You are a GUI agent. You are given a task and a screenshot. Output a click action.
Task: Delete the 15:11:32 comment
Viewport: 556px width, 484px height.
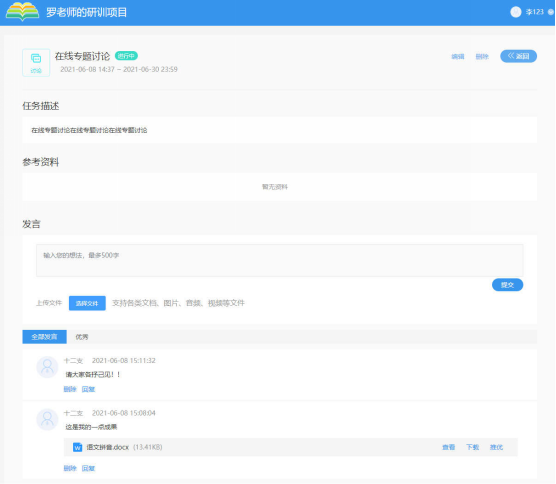tap(70, 389)
